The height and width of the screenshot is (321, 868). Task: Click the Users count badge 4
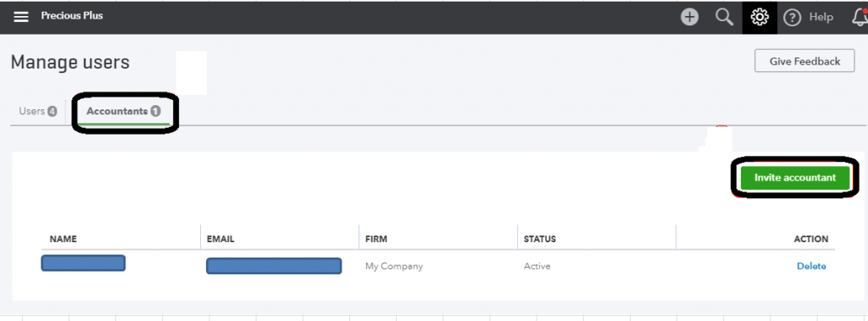52,111
